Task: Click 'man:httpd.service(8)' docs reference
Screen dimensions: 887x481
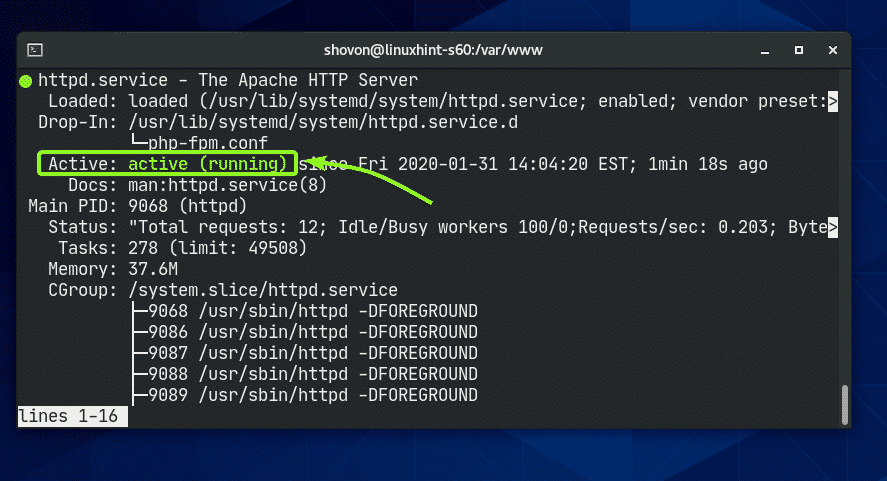Action: point(227,185)
